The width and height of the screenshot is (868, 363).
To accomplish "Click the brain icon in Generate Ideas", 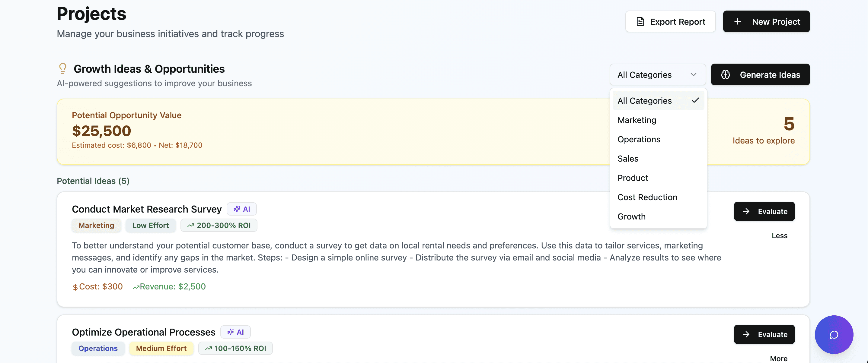I will (x=726, y=74).
